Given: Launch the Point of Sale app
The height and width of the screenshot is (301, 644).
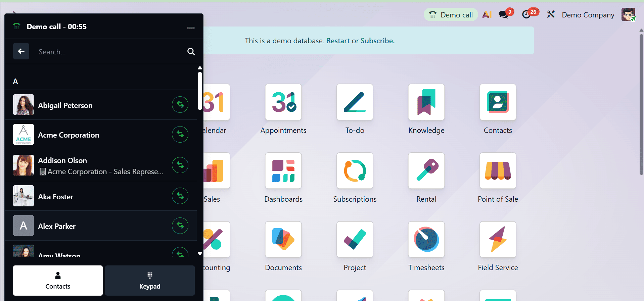Looking at the screenshot, I should 498,171.
